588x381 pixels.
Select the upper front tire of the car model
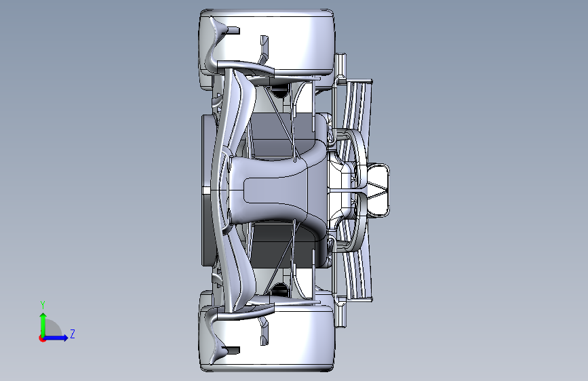[x=267, y=41]
